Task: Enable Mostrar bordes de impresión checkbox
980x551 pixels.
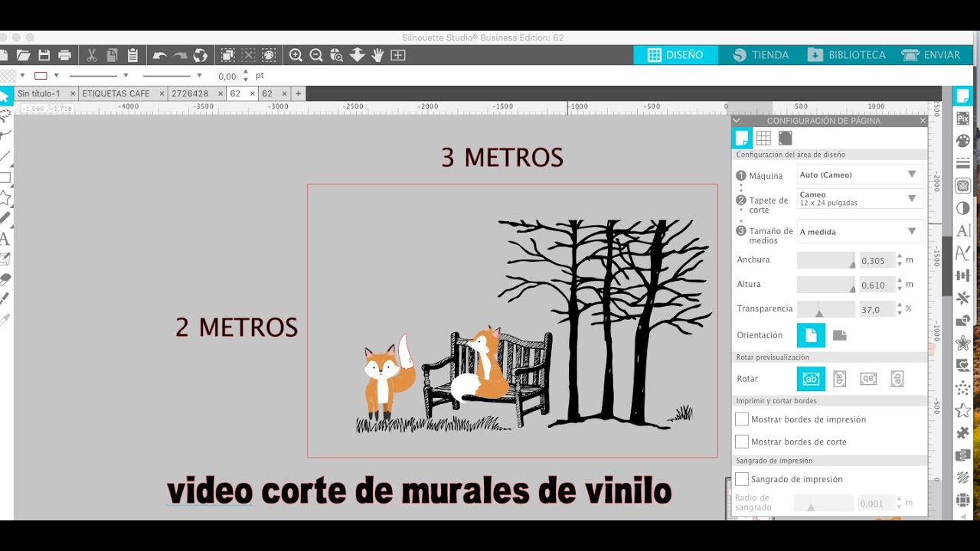Action: pyautogui.click(x=742, y=419)
